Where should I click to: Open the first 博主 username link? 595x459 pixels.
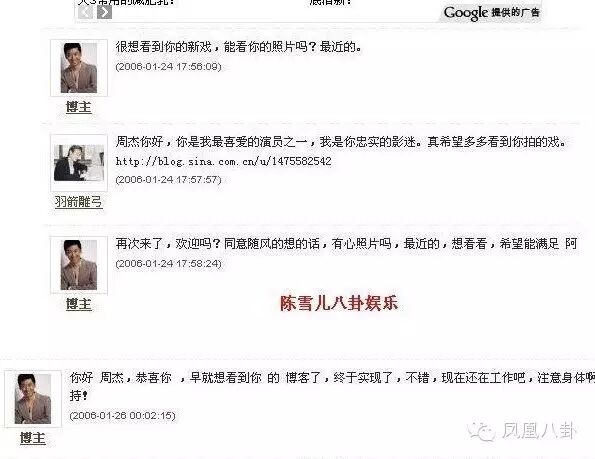79,107
